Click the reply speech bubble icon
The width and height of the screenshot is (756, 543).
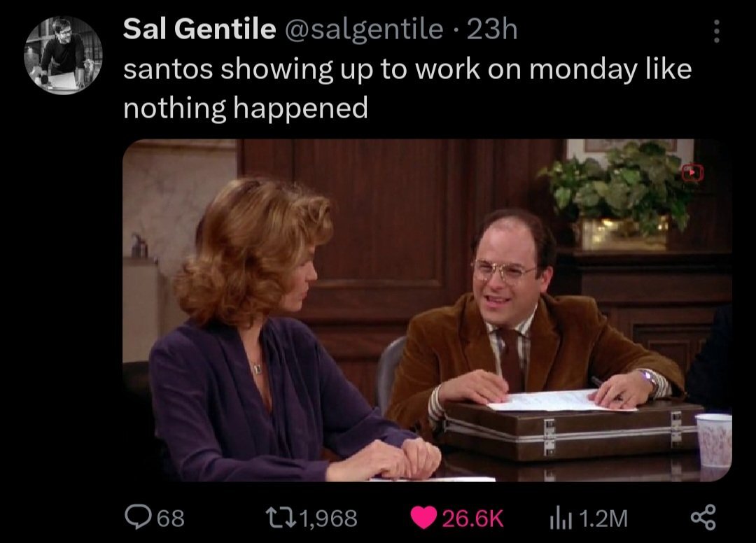pyautogui.click(x=136, y=518)
